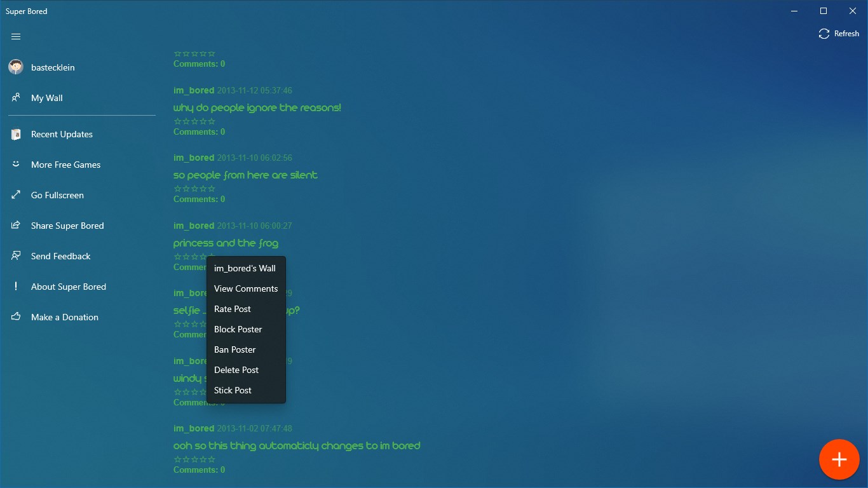Open post 'ooh so this thing automaticly changes'
Screen dimensions: 868x488
click(x=297, y=446)
